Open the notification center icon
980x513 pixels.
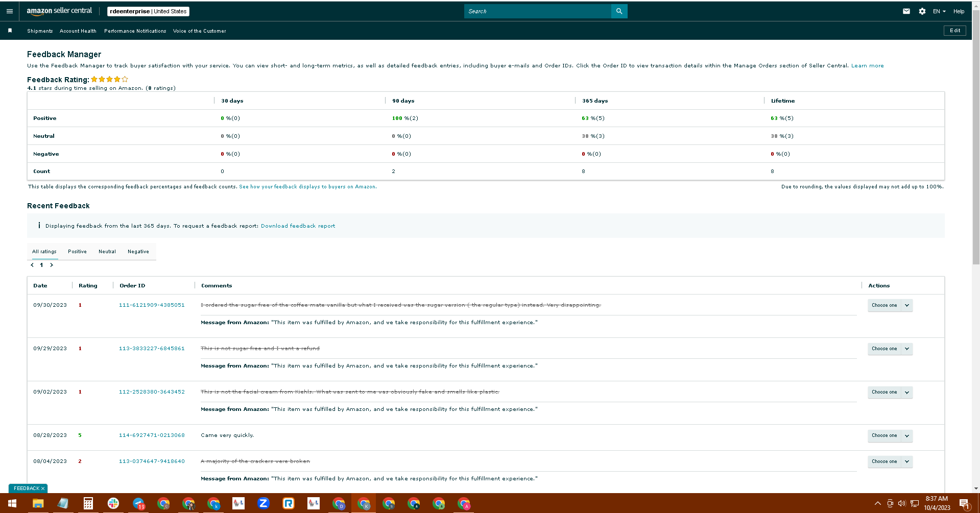click(964, 504)
